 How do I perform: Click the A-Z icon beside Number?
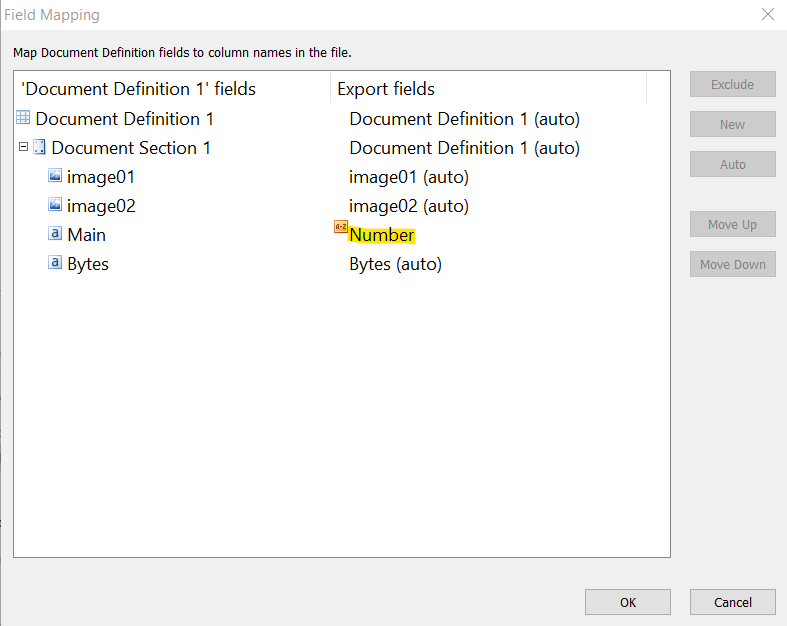click(341, 227)
